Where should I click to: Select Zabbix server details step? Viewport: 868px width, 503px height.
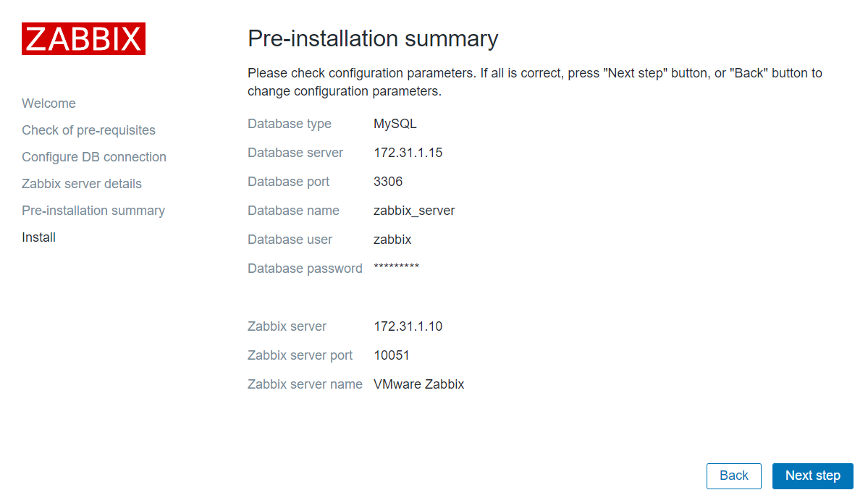pos(82,184)
